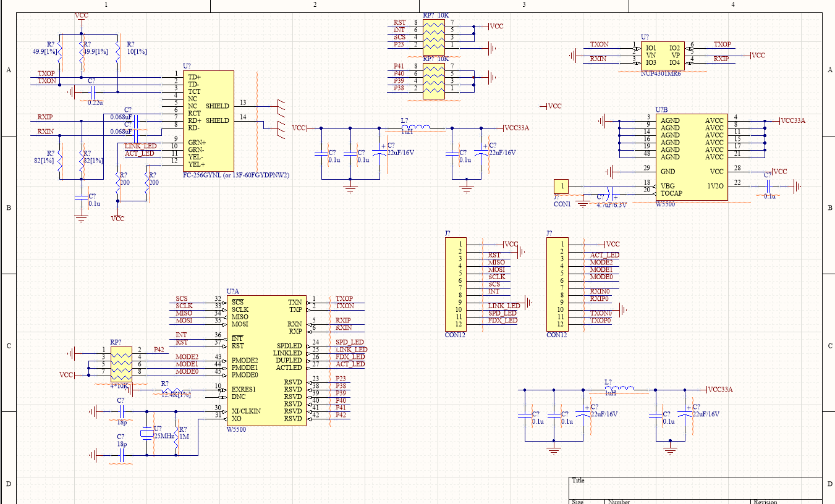
Task: Click the TCT pin label on the RJ45 jack
Action: coord(194,91)
